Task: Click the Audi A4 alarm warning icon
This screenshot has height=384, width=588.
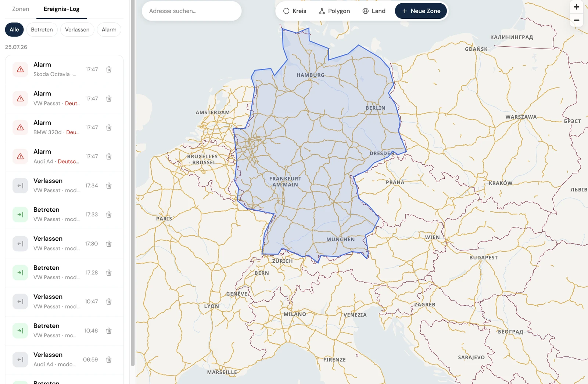Action: [20, 157]
